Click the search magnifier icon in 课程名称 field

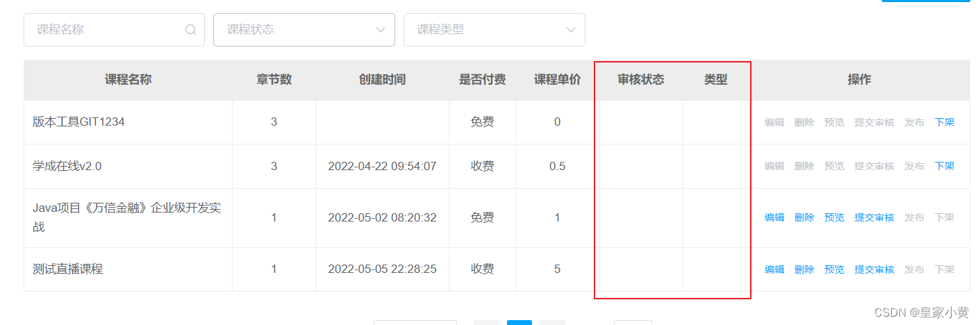[x=190, y=30]
